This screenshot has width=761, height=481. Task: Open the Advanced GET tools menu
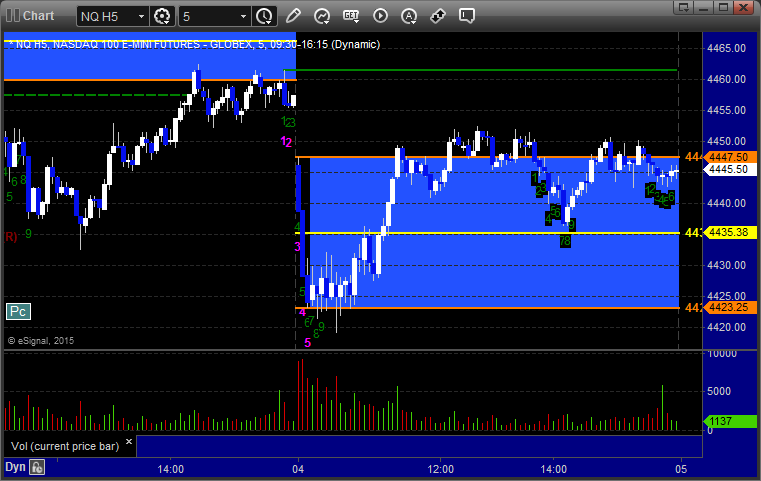(x=351, y=16)
